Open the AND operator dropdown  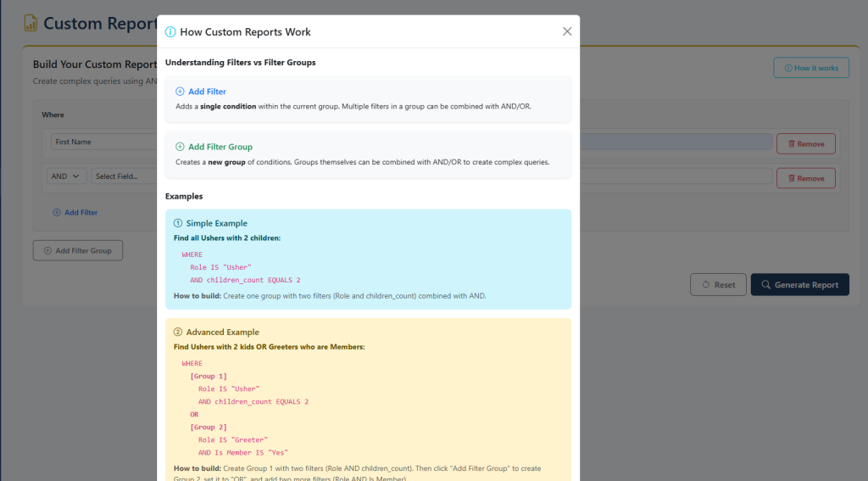click(x=67, y=176)
